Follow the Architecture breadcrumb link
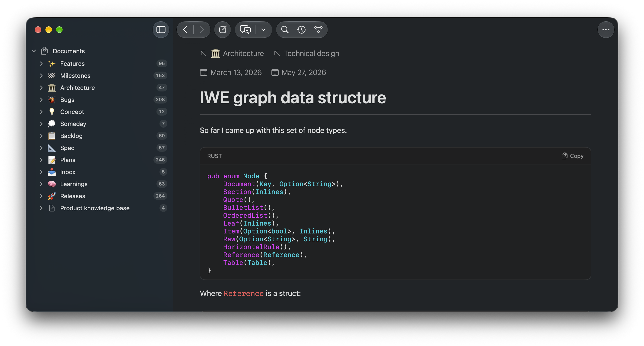 pos(237,53)
